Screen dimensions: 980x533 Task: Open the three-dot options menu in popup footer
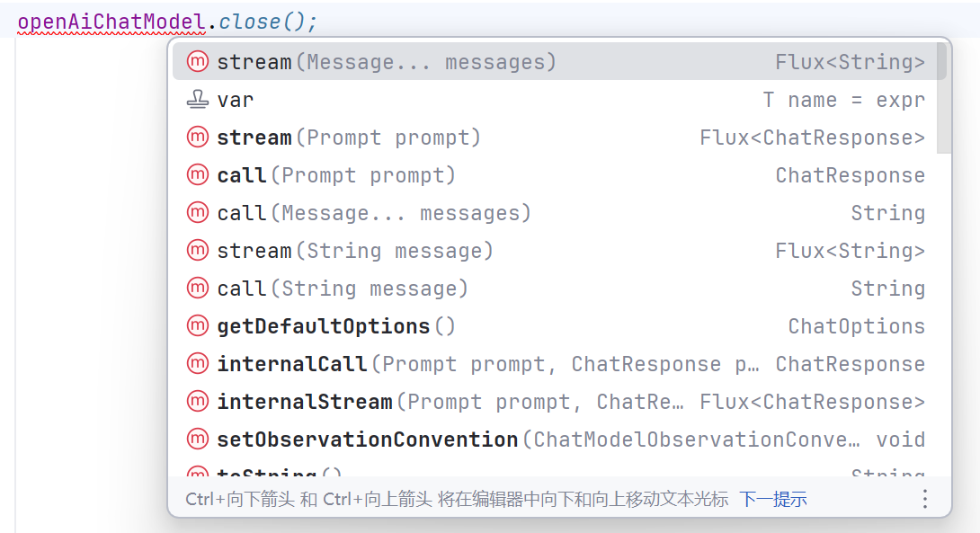pyautogui.click(x=925, y=499)
